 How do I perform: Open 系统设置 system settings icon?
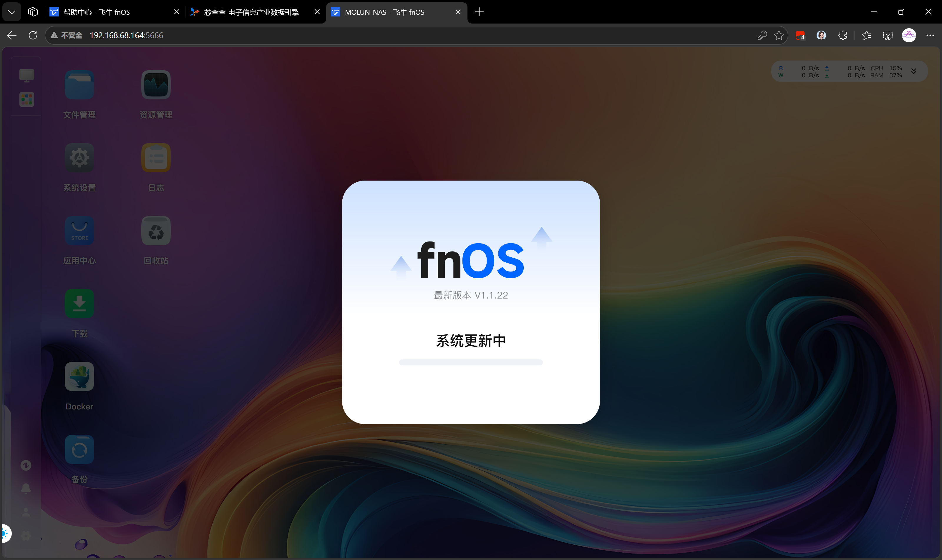[79, 158]
